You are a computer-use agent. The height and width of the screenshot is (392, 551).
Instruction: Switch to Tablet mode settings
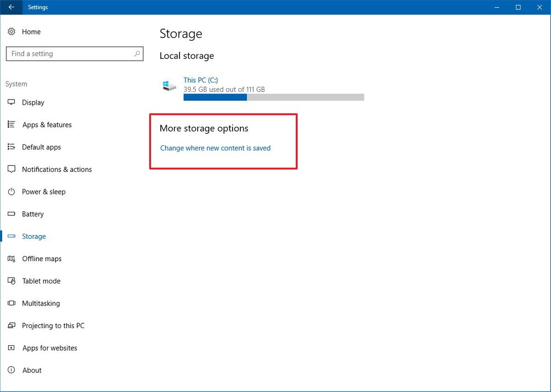(x=41, y=281)
